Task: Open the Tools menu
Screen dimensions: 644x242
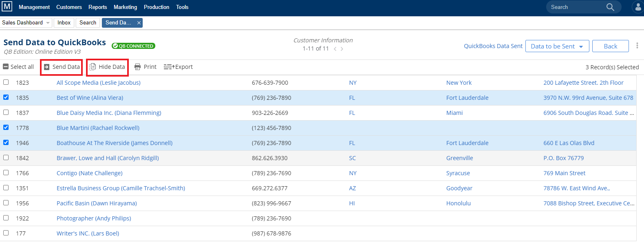Action: (182, 7)
